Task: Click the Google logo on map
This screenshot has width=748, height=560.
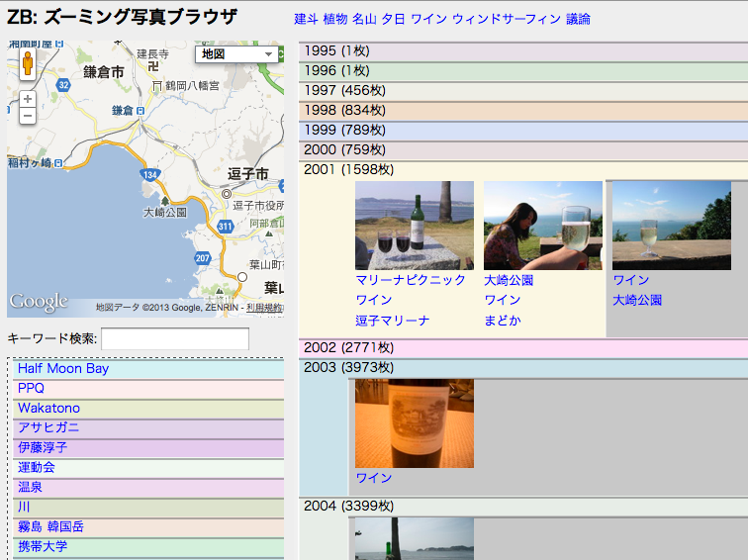Action: point(39,303)
